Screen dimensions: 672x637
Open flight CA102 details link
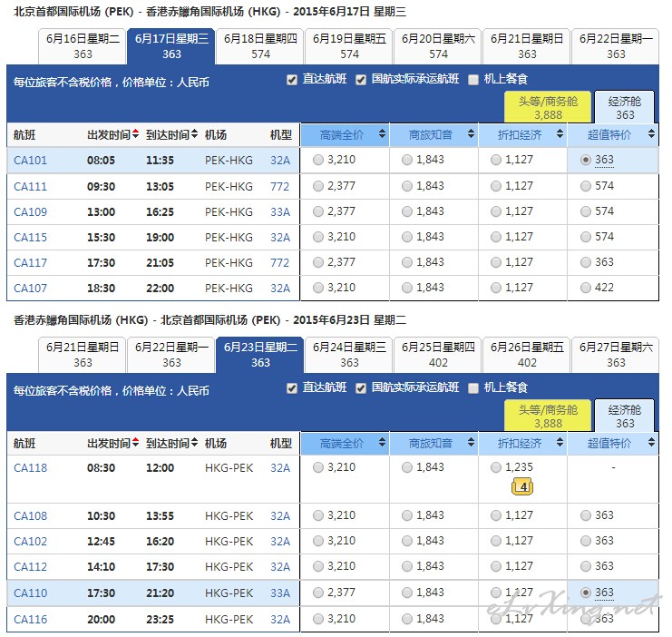click(30, 542)
